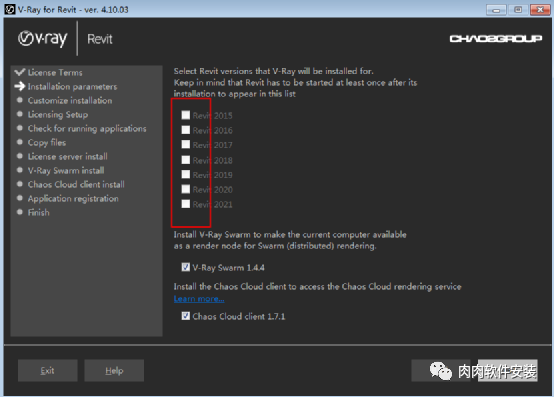554x397 pixels.
Task: Select the Revit 2019 checkbox
Action: pos(185,174)
